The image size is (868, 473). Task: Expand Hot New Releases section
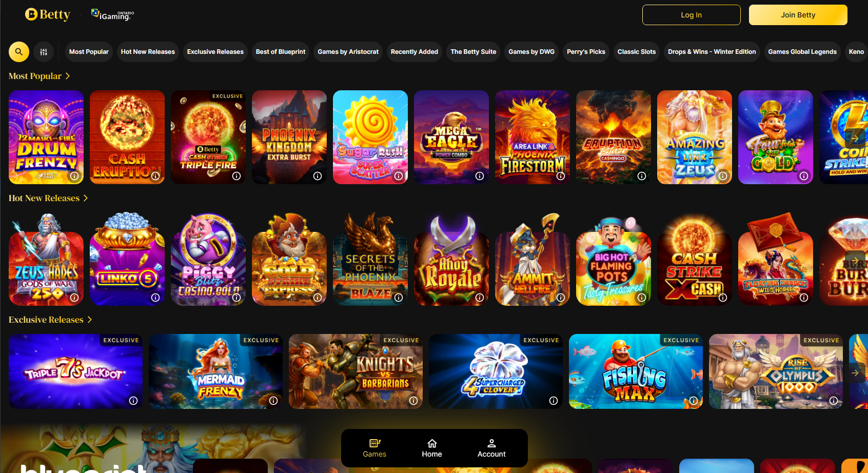pyautogui.click(x=86, y=198)
